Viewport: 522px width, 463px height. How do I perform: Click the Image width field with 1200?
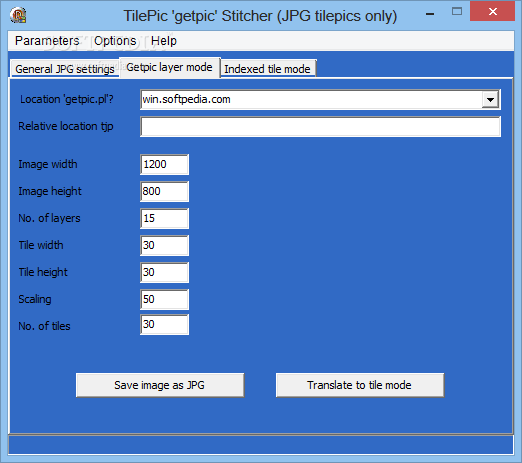click(164, 164)
